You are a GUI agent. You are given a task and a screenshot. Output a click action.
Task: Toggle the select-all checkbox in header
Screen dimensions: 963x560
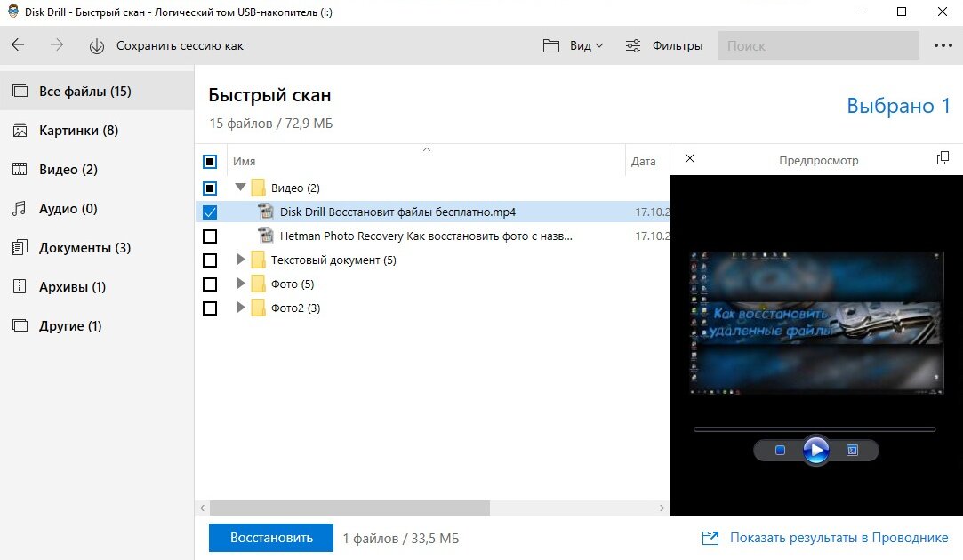(x=210, y=162)
